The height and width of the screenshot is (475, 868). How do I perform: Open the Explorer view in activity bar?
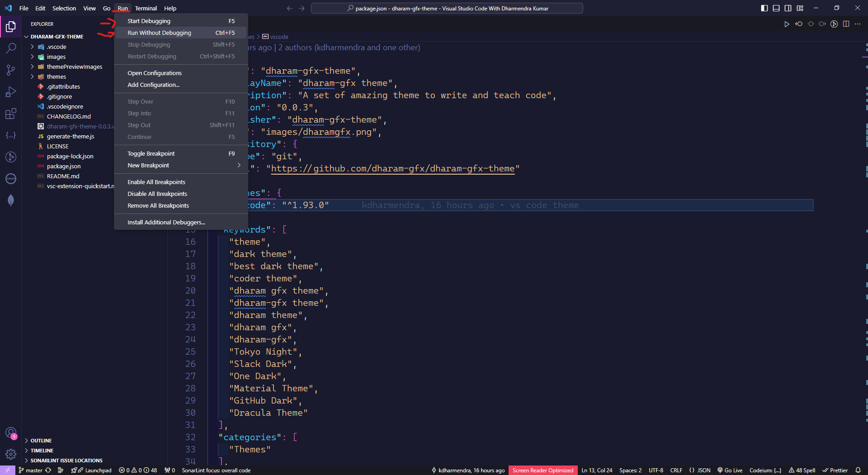(11, 27)
